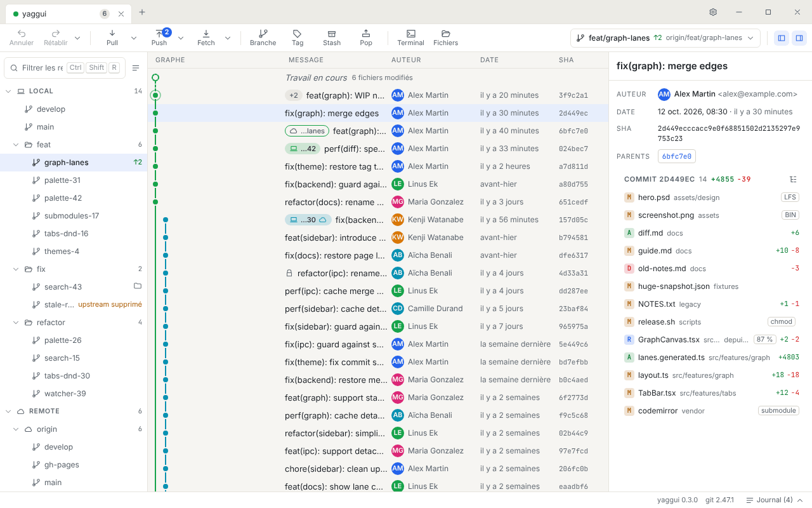Push the 2 pending commits
Screen dimensions: 812x508
159,37
